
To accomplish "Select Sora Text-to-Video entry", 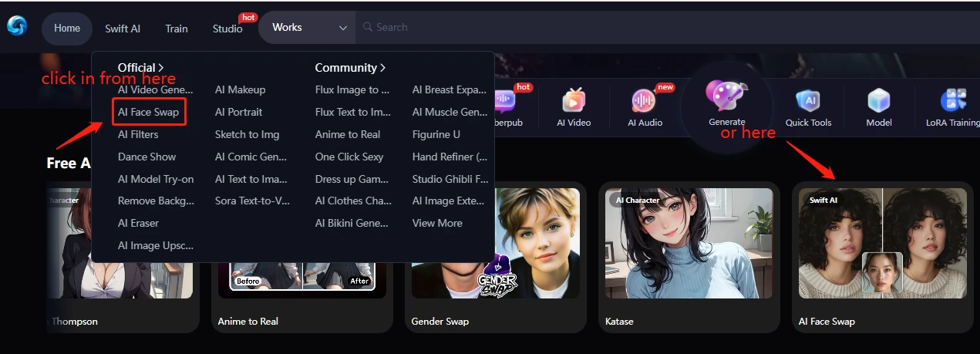I will tap(251, 201).
